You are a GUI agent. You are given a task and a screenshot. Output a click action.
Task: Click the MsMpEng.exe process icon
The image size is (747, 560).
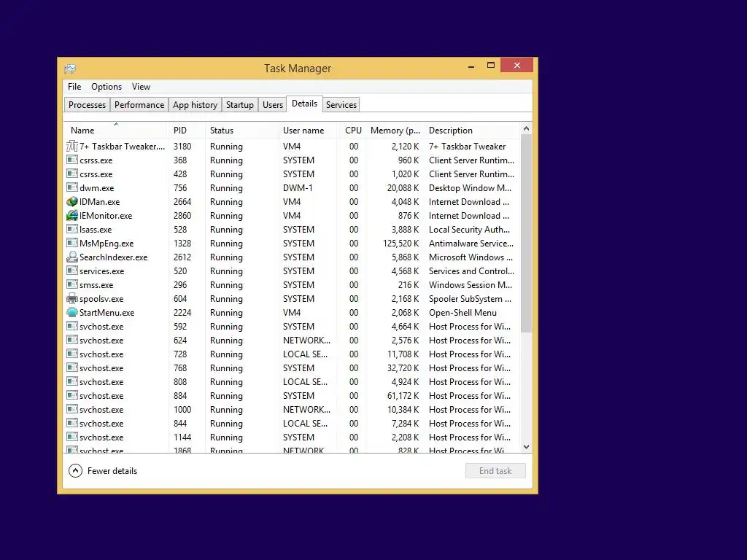click(72, 242)
